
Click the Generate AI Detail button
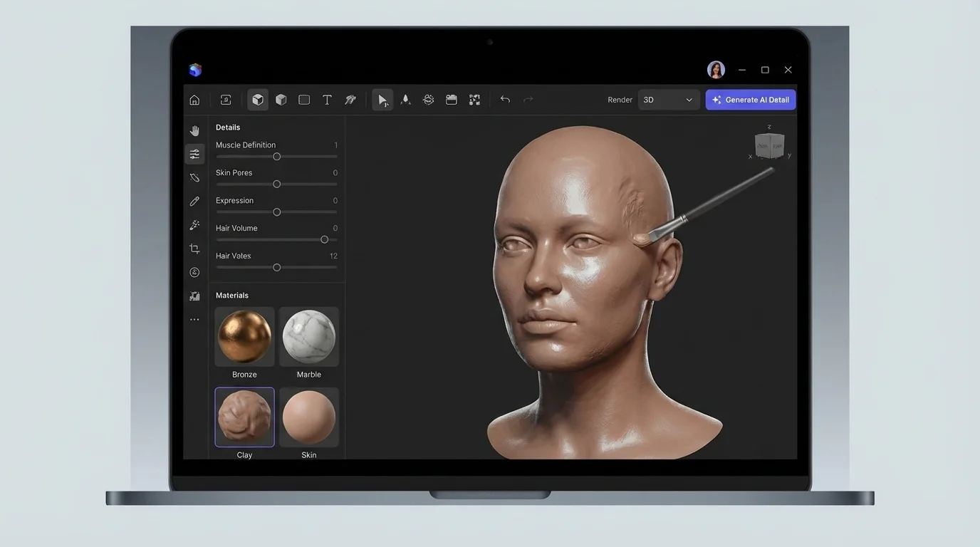[x=751, y=100]
